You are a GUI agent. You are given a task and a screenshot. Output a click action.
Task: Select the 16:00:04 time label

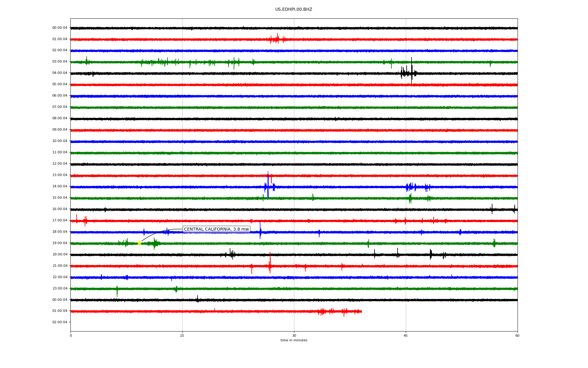tap(60, 209)
